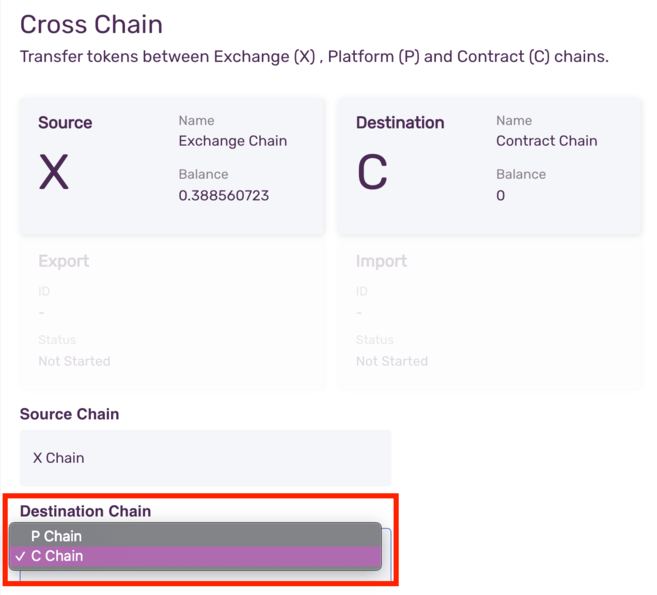
Task: Open the Source Chain X Chain field
Action: click(205, 458)
